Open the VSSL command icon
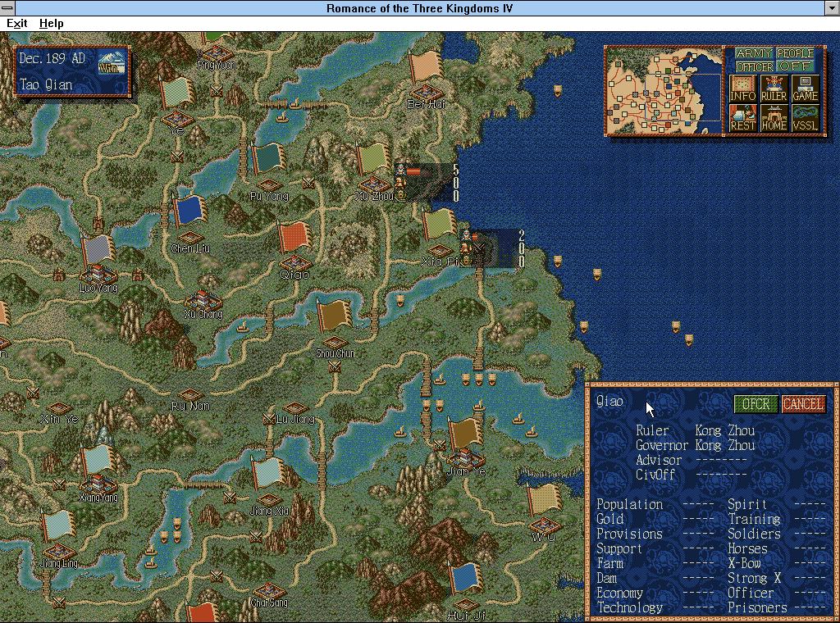Screen dimensions: 840x623 (x=806, y=118)
